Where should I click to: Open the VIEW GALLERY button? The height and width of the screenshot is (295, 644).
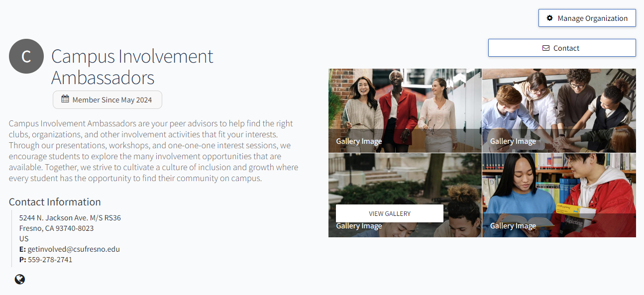coord(390,213)
